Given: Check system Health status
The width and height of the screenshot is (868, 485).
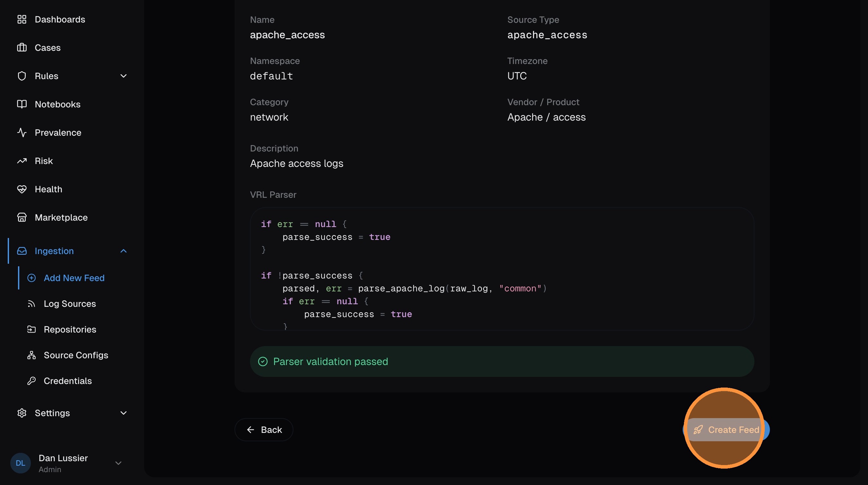Looking at the screenshot, I should pos(49,189).
